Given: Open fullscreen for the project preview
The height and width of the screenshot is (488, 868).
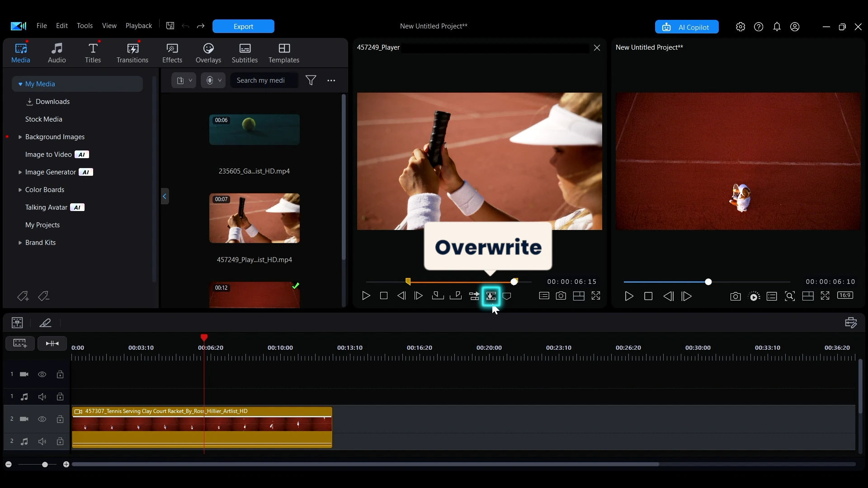Looking at the screenshot, I should (x=826, y=296).
